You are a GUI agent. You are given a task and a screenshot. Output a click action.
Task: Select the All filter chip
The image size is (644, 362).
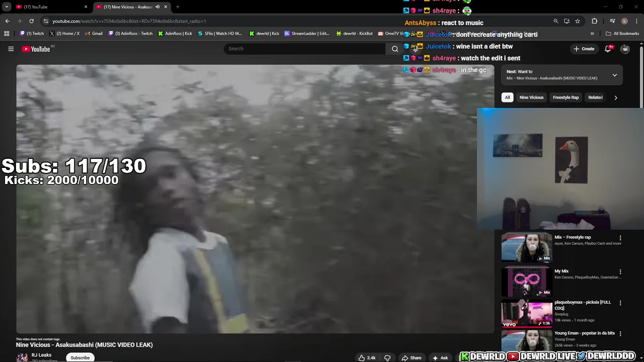[507, 98]
